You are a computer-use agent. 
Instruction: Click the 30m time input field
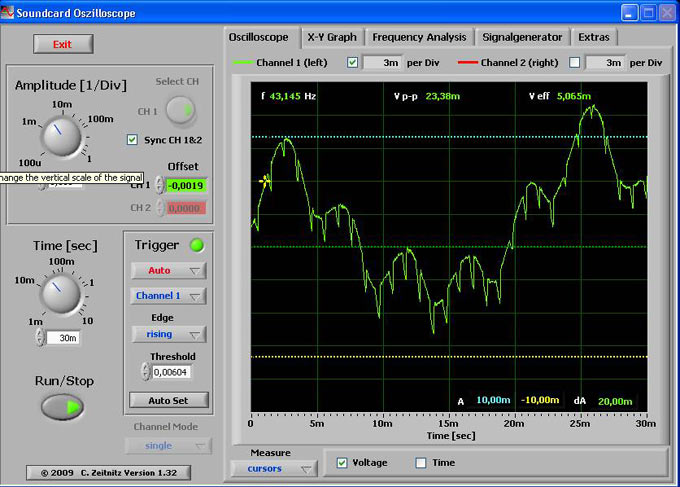(x=63, y=338)
